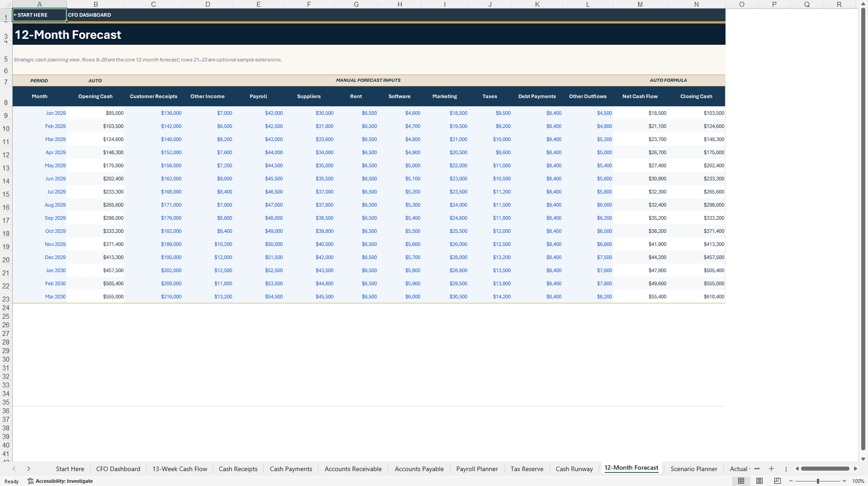Viewport: 868px width, 486px height.
Task: Click the zoom in plus icon
Action: 844,481
